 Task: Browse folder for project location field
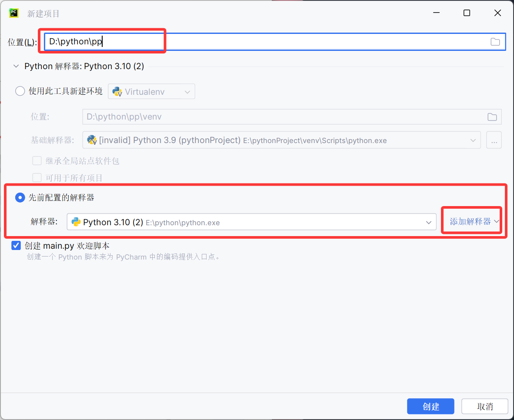[x=495, y=42]
